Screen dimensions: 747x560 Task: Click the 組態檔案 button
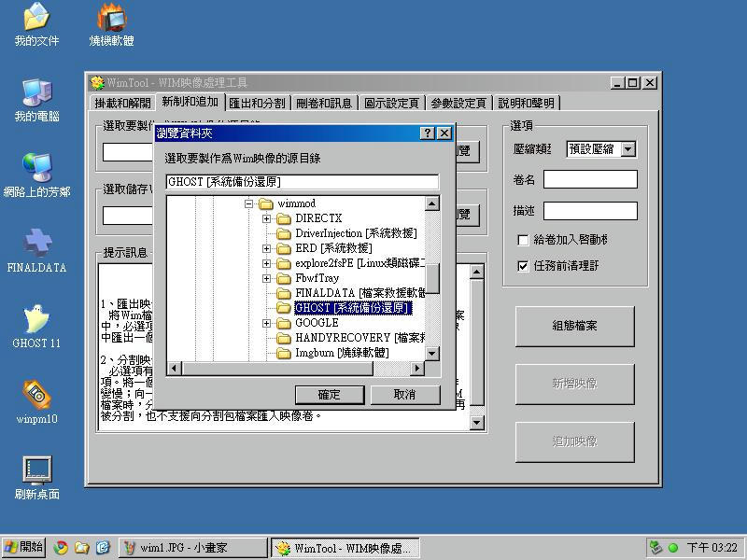point(574,326)
